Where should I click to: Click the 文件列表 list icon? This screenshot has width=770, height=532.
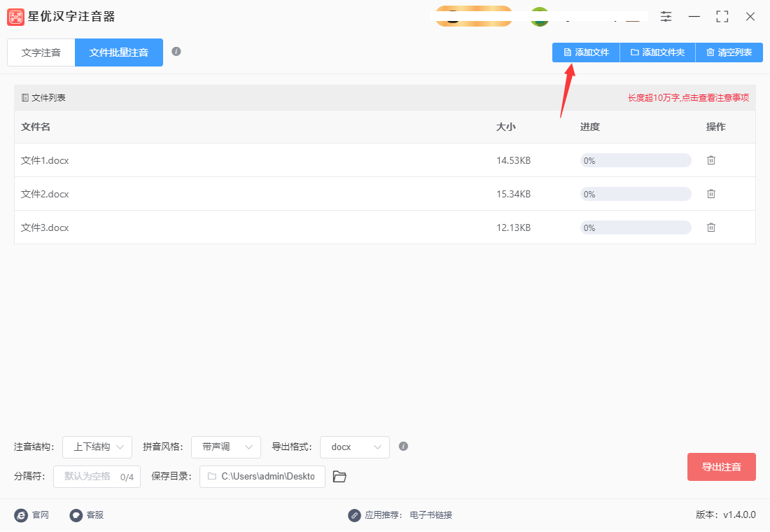pos(25,98)
